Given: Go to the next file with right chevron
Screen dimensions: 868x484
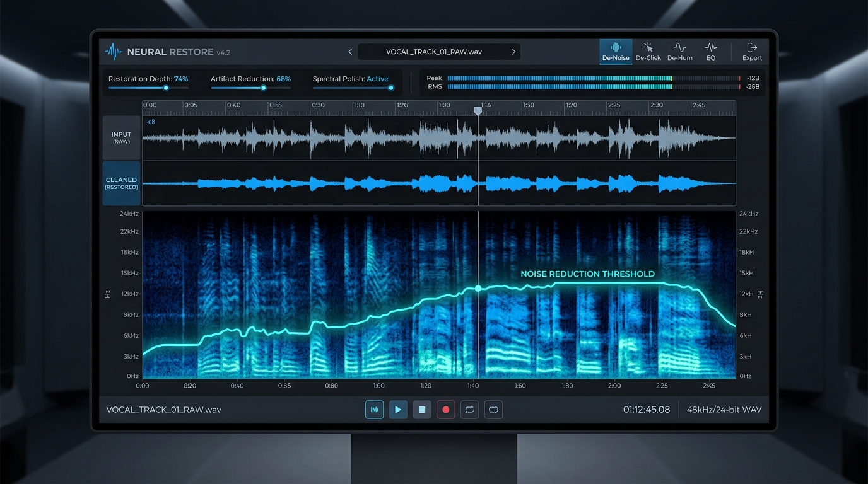Looking at the screenshot, I should click(514, 52).
